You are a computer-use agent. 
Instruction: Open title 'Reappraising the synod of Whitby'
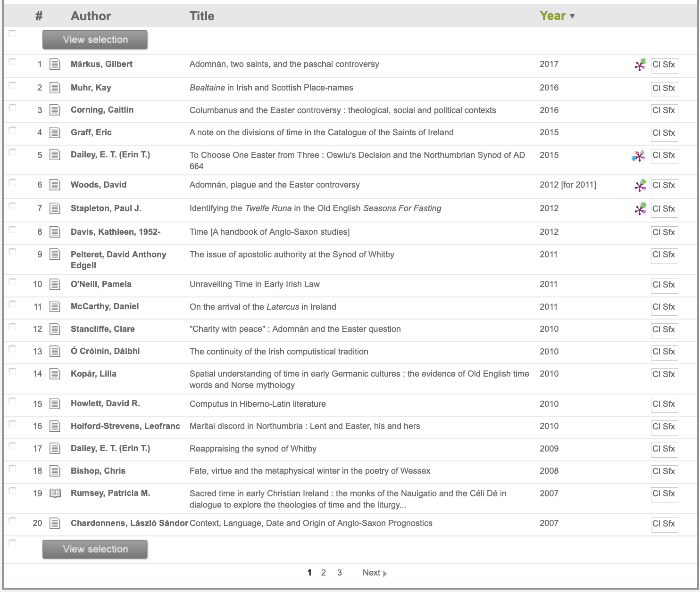pyautogui.click(x=253, y=449)
